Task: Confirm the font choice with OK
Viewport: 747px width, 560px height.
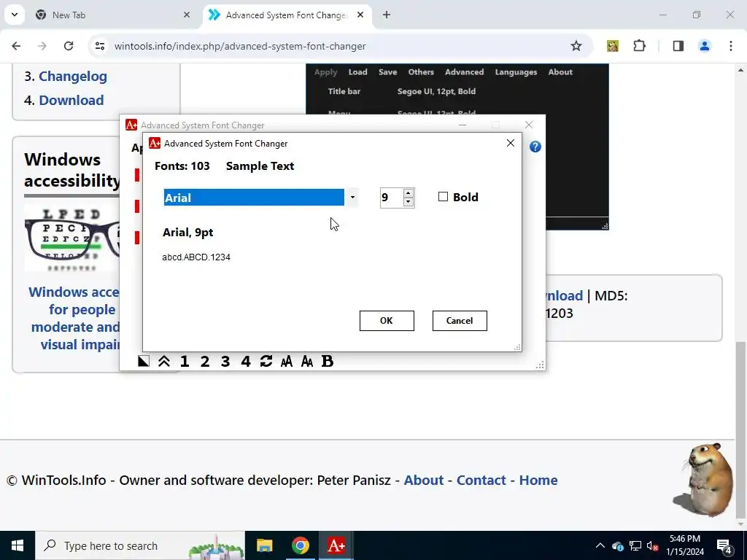Action: [387, 321]
